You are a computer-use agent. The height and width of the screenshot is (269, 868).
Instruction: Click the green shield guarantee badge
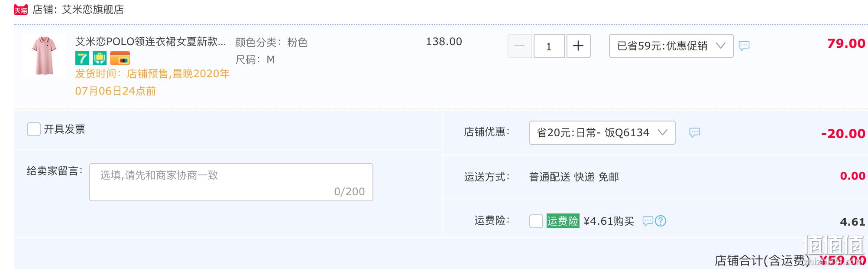(x=100, y=58)
